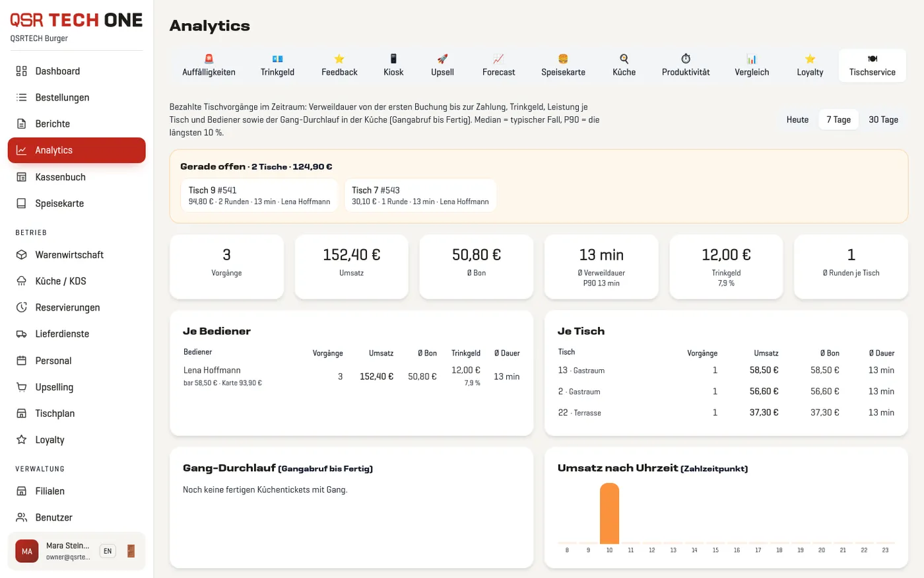Click the Auffälligkeiten siren icon
Viewport: 924px width, 578px height.
tap(209, 59)
